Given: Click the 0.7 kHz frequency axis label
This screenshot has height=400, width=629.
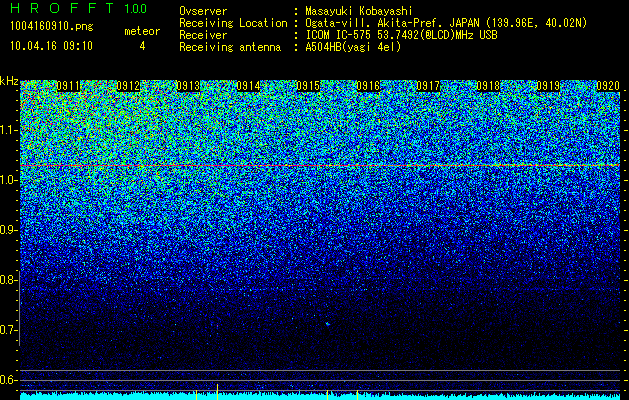Looking at the screenshot, I should tap(7, 330).
